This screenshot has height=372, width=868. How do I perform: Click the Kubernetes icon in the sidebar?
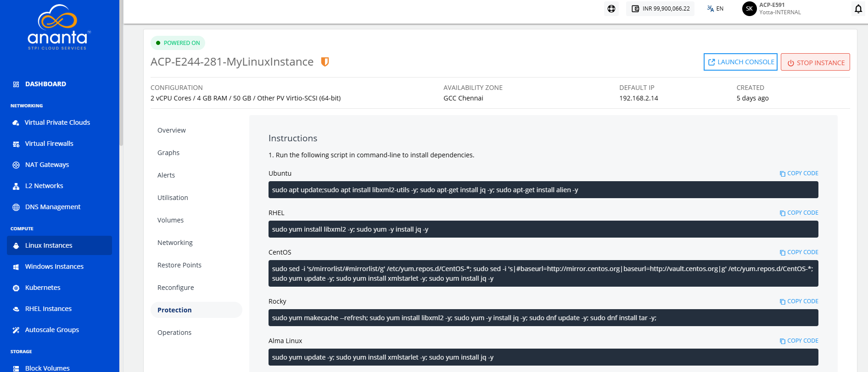click(x=16, y=288)
